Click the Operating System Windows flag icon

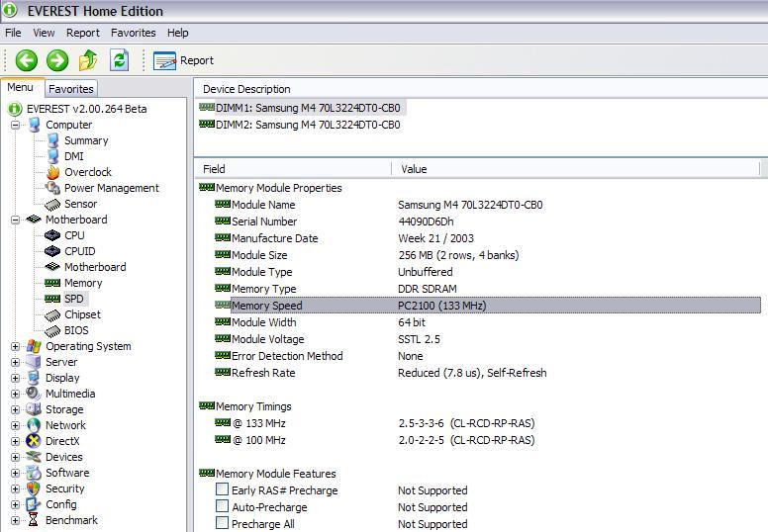click(34, 346)
